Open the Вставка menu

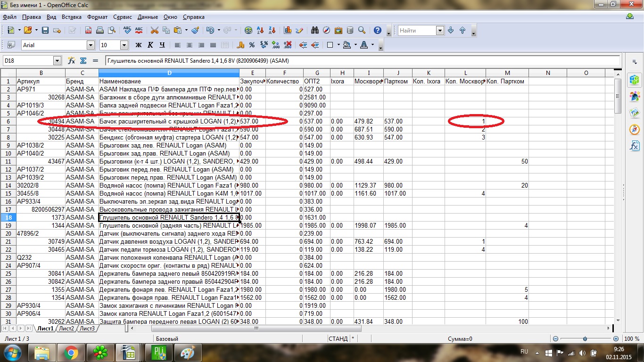coord(72,17)
